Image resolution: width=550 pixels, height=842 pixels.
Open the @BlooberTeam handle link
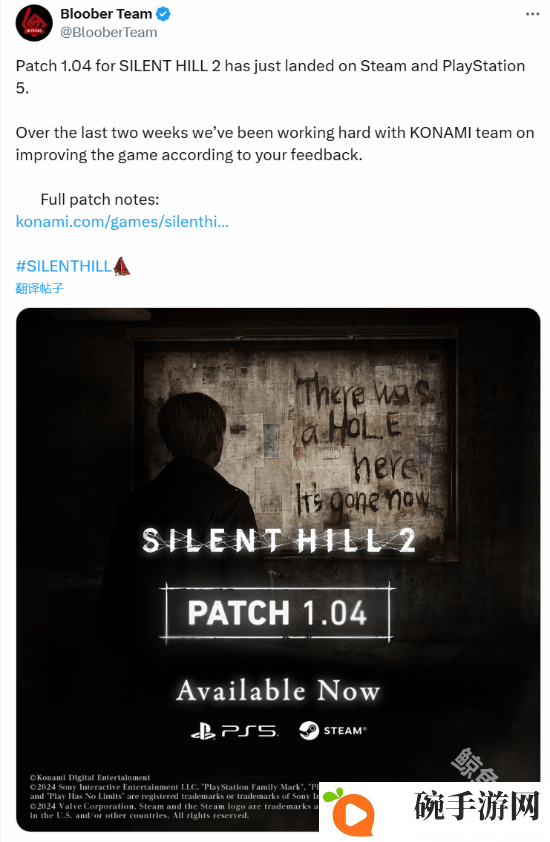[x=108, y=32]
